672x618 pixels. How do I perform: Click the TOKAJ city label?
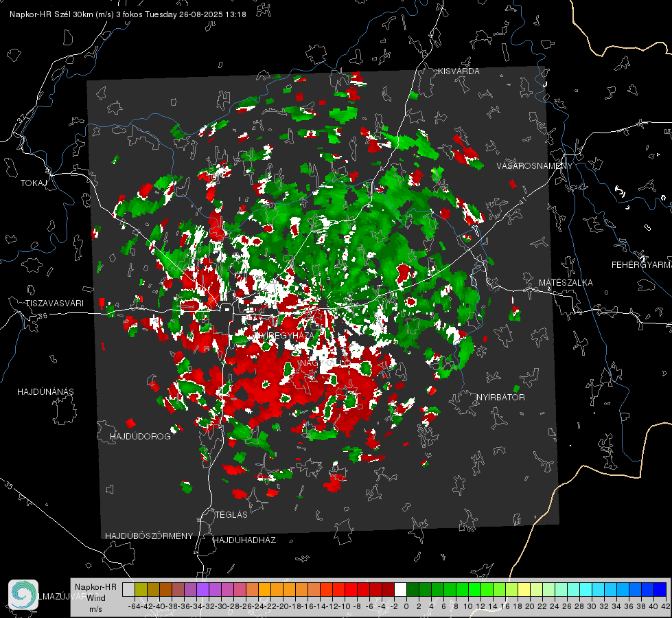pyautogui.click(x=34, y=183)
